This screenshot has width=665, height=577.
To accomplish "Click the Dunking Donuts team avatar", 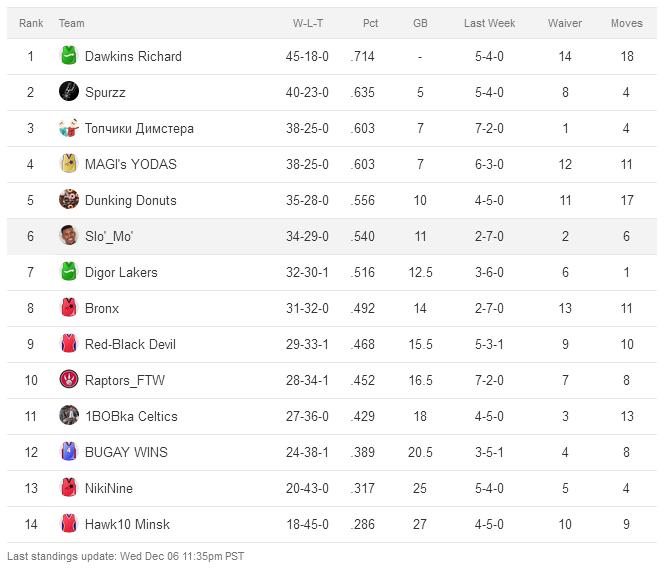I will click(69, 199).
